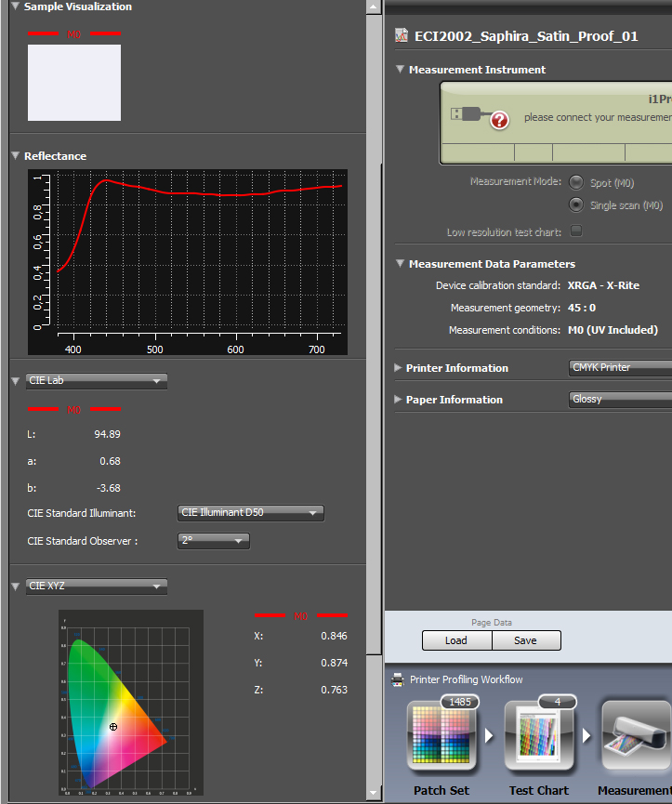Open the CIE XYZ color space dropdown
The height and width of the screenshot is (804, 672).
(97, 587)
